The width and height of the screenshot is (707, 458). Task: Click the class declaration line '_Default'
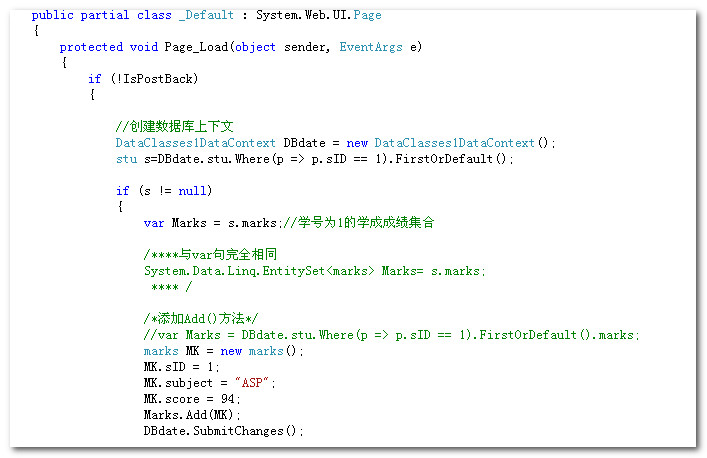pyautogui.click(x=207, y=15)
